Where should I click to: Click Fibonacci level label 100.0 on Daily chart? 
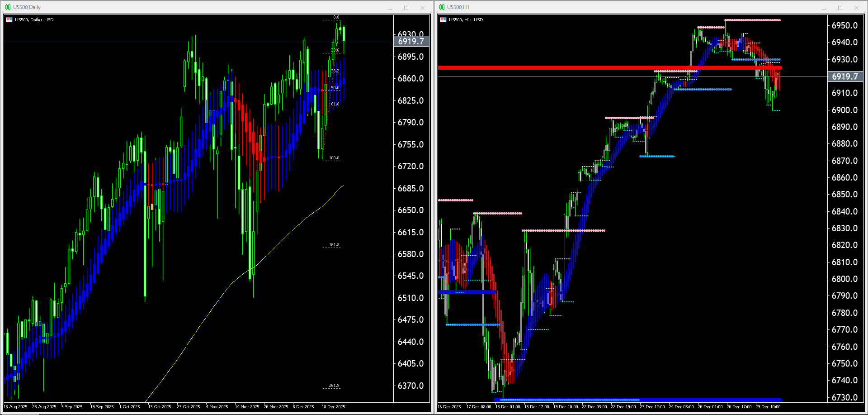click(x=334, y=158)
